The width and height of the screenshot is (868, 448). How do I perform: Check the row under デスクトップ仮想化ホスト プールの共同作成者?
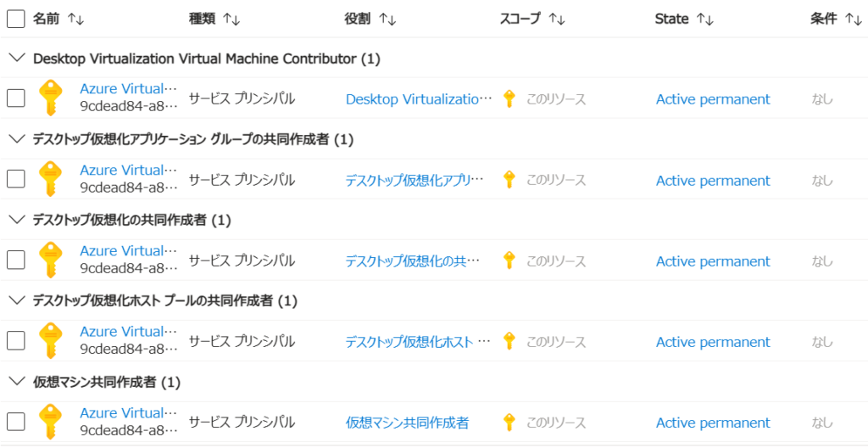(x=15, y=341)
